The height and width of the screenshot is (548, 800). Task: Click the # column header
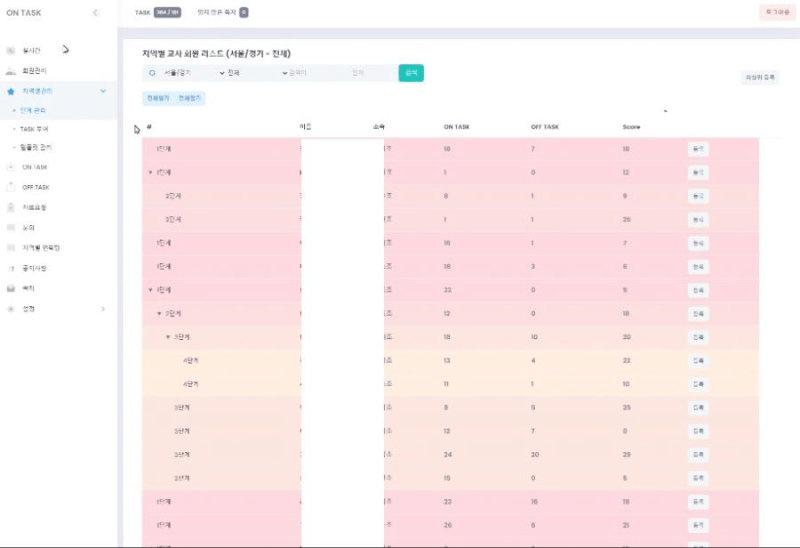point(149,127)
